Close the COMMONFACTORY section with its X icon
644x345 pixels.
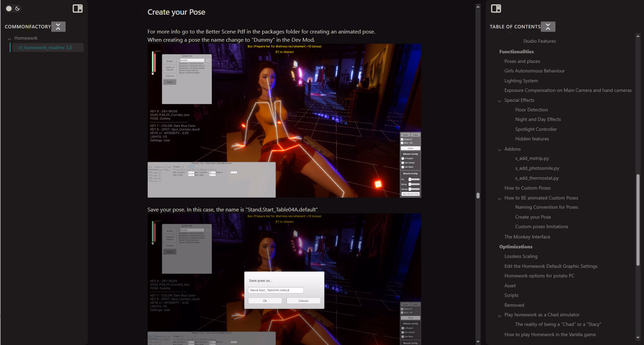(x=58, y=27)
